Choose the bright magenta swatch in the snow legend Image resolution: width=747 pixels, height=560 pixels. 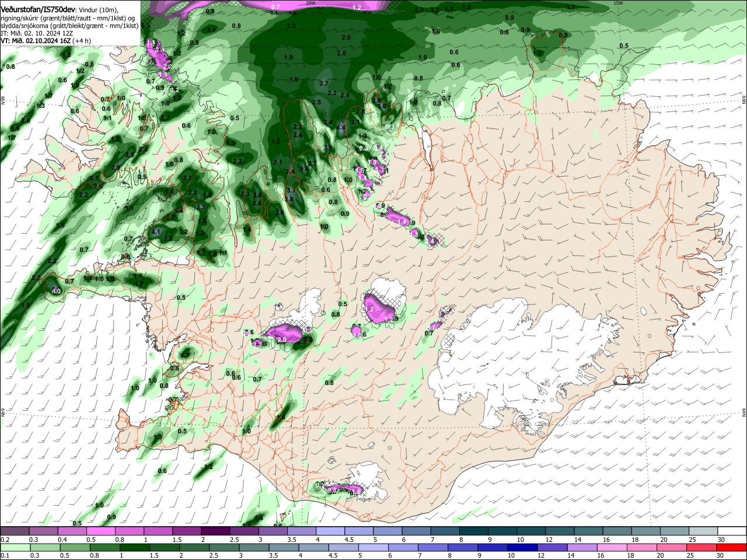tap(100, 531)
